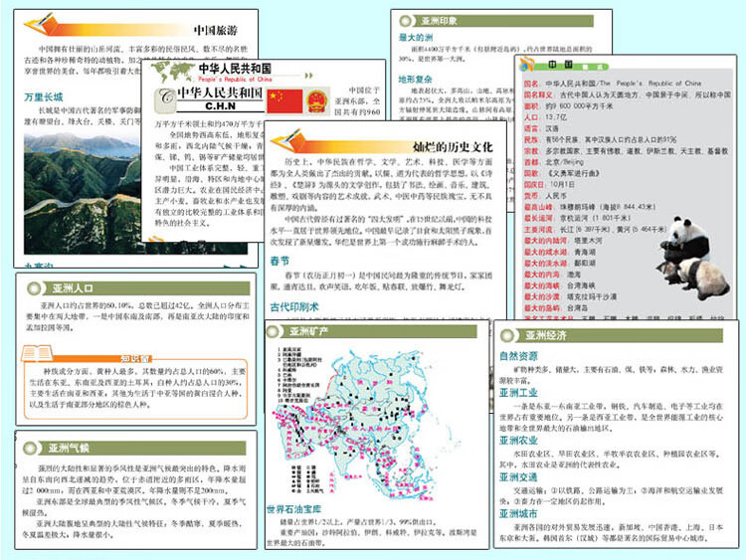Image resolution: width=746 pixels, height=560 pixels.
Task: Click the 中国旅游 title
Action: [x=215, y=31]
